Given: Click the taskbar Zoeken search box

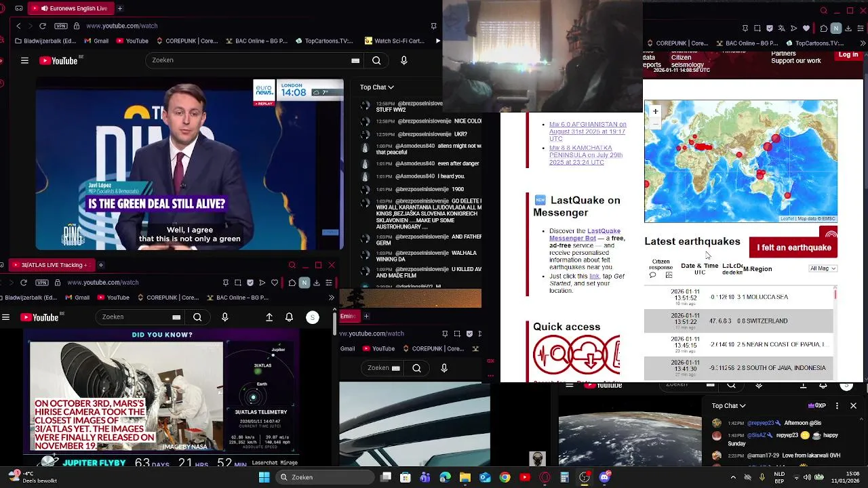Looking at the screenshot, I should click(x=324, y=477).
